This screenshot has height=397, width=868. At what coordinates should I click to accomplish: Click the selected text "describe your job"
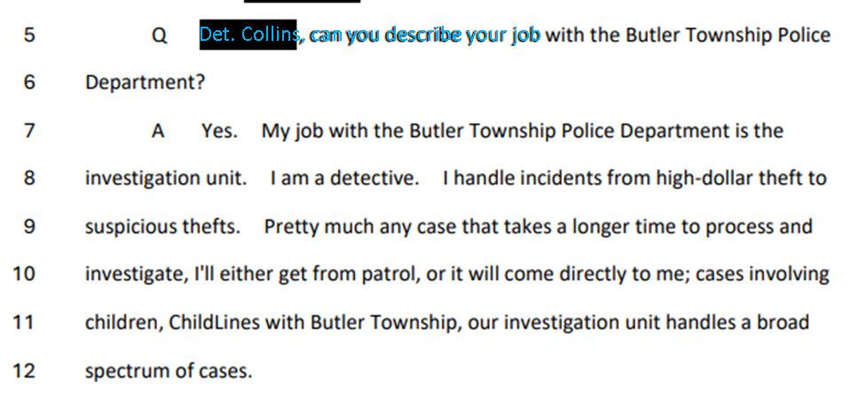(462, 35)
